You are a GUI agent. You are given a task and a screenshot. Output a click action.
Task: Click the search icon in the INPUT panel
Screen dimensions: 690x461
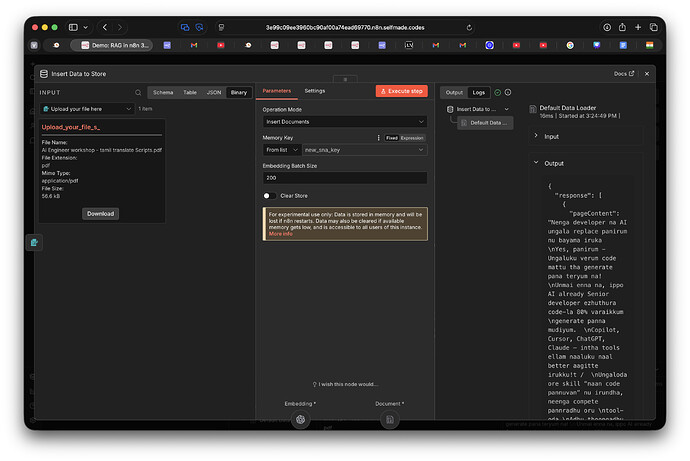(138, 92)
